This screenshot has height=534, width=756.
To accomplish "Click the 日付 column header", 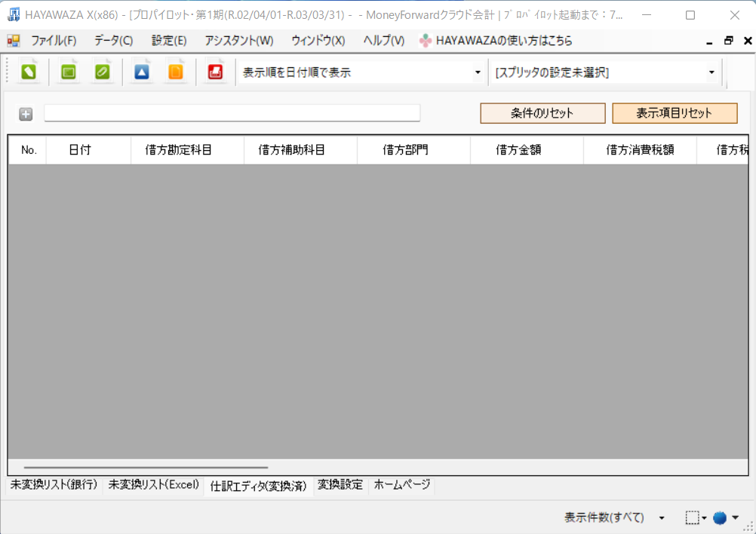I will 88,150.
